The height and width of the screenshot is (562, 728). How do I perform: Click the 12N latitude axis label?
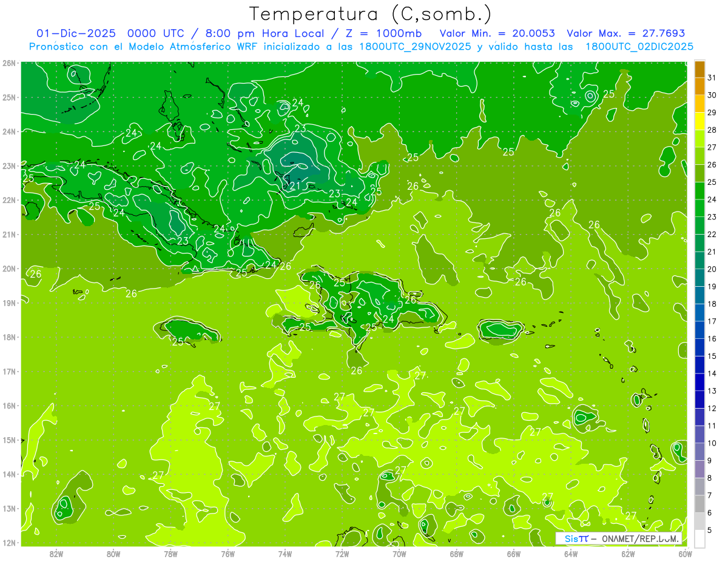tap(8, 543)
